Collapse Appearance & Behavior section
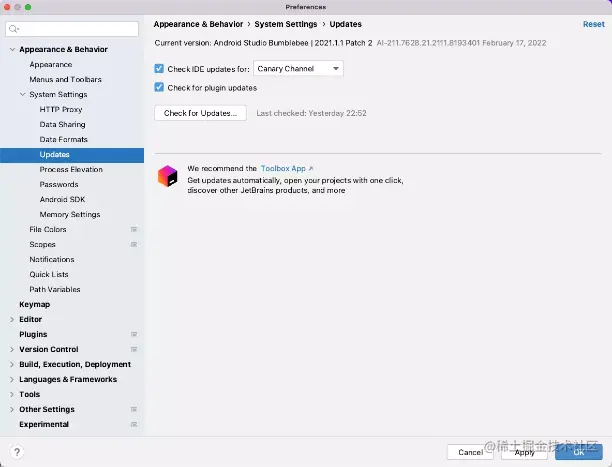The height and width of the screenshot is (467, 612). 12,50
